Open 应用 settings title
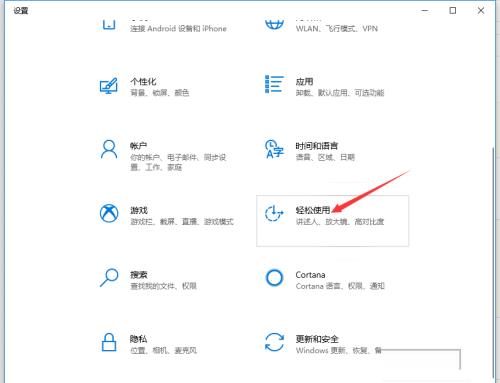 click(304, 81)
